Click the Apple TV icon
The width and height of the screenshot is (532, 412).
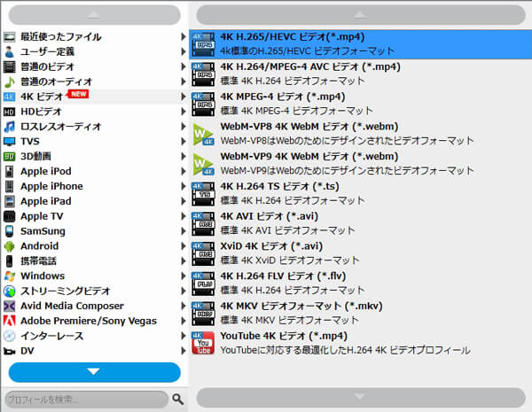[10, 216]
